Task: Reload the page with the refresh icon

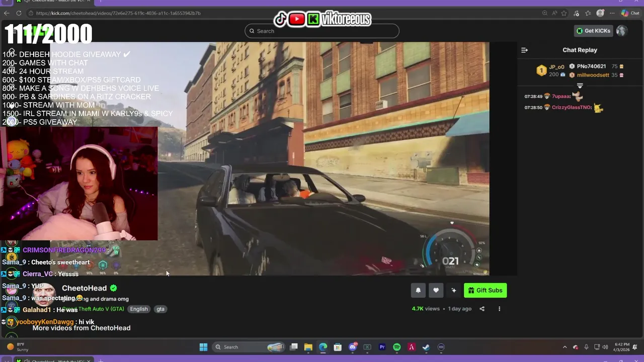Action: click(19, 13)
